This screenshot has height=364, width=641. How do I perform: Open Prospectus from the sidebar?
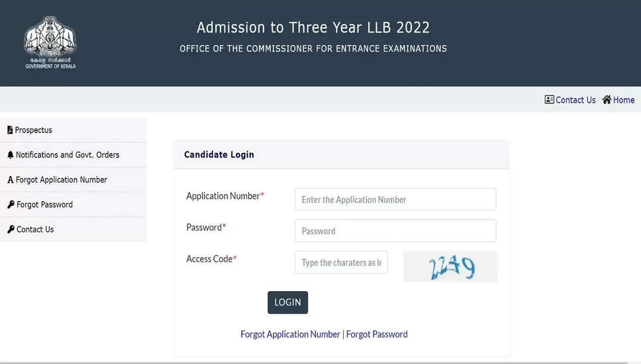pyautogui.click(x=34, y=130)
